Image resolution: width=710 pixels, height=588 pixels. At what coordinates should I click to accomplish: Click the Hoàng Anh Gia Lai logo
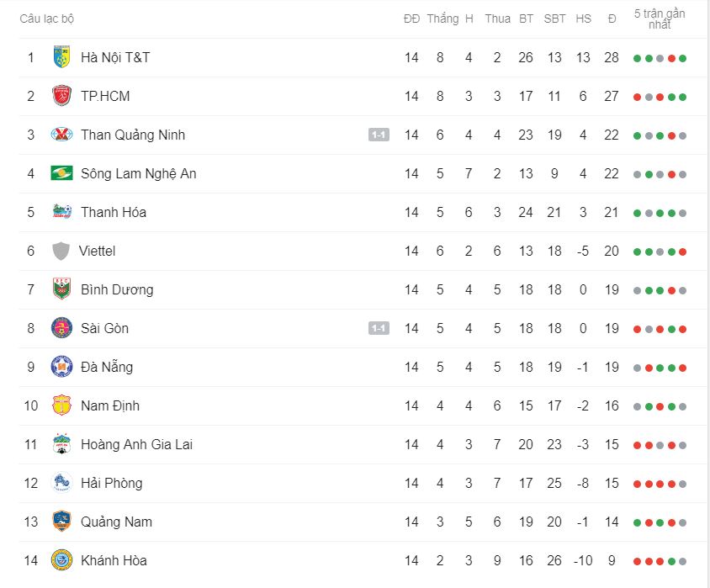[x=61, y=444]
